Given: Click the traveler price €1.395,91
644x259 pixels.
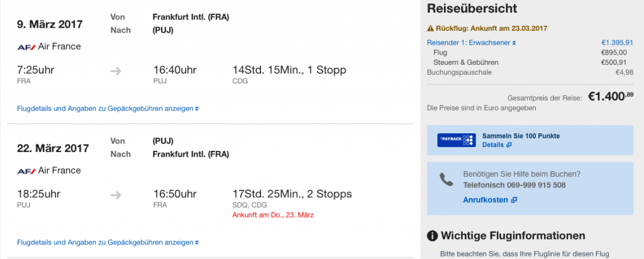Looking at the screenshot, I should [x=617, y=43].
